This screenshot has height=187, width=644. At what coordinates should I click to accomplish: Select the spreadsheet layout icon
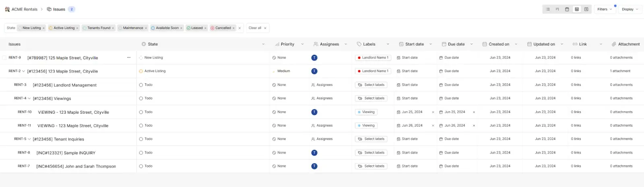[577, 9]
